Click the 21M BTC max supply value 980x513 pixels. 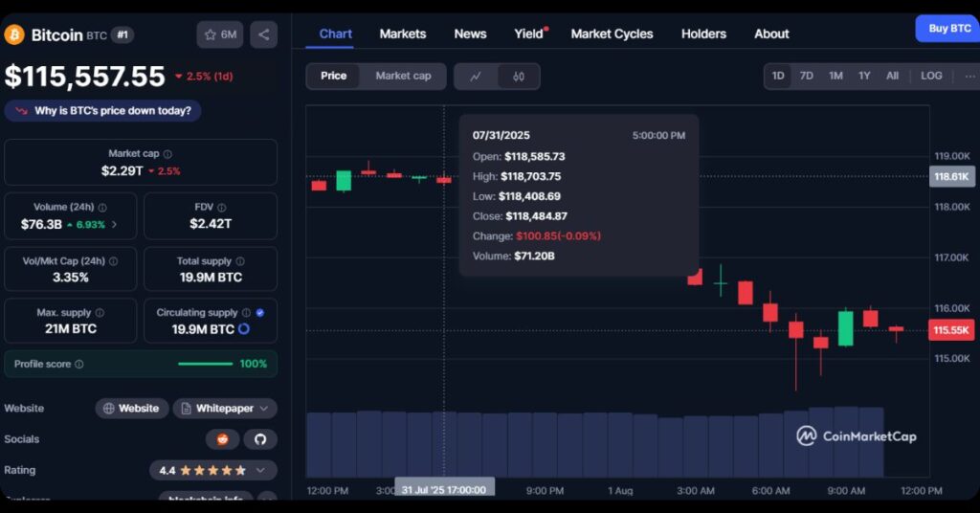tap(71, 328)
